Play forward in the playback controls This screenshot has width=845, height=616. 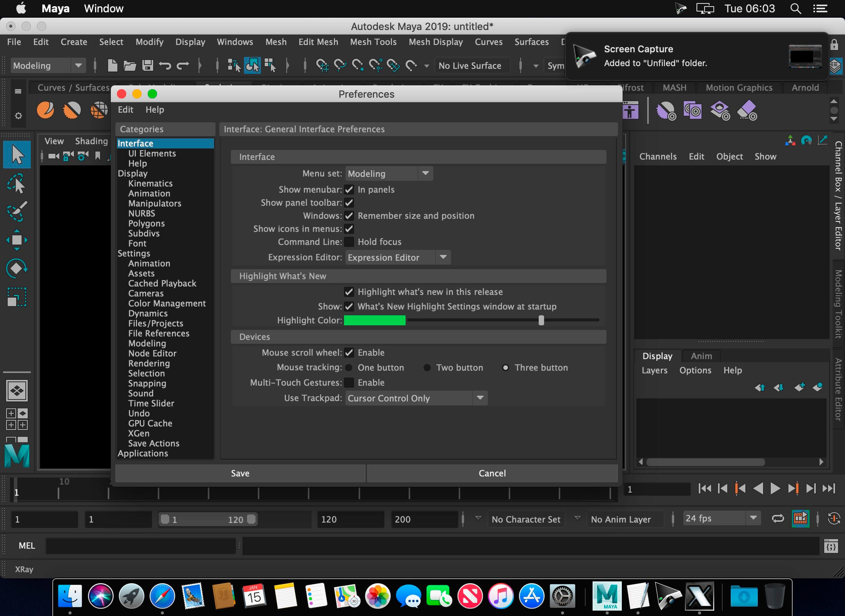click(775, 488)
